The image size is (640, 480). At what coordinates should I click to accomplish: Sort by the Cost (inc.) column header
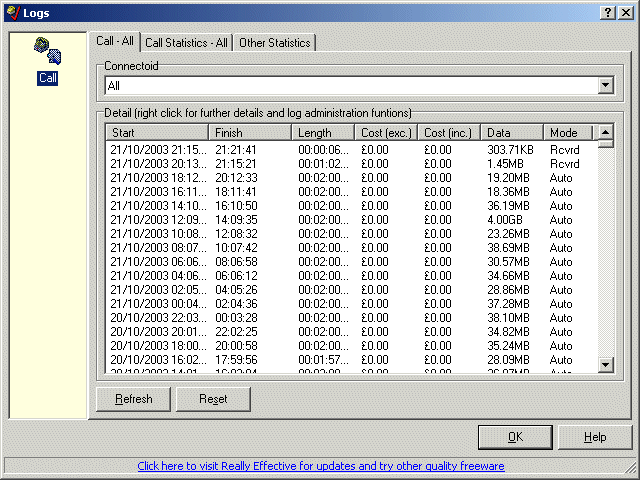(x=449, y=133)
